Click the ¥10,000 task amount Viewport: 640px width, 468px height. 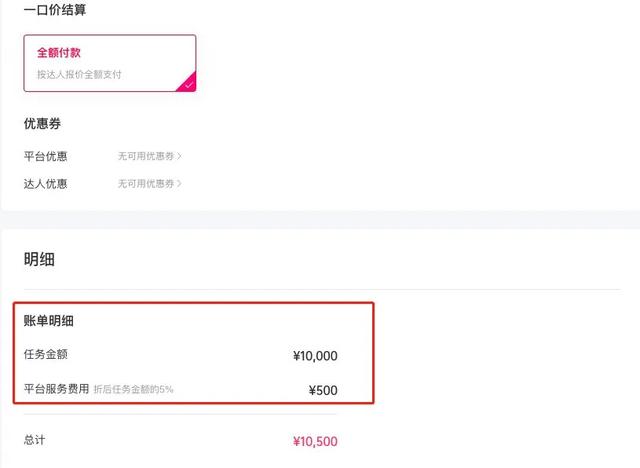[315, 356]
